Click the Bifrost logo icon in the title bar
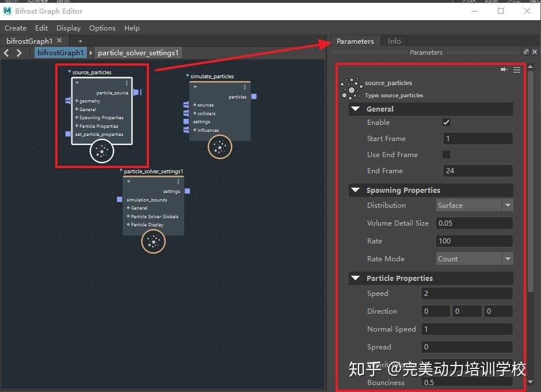This screenshot has width=541, height=392. click(7, 11)
